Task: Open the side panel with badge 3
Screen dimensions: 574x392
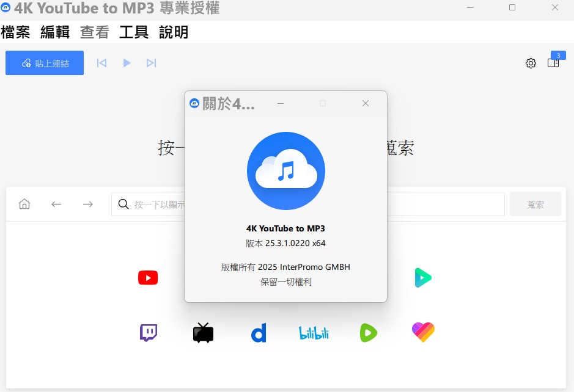Action: coord(553,63)
